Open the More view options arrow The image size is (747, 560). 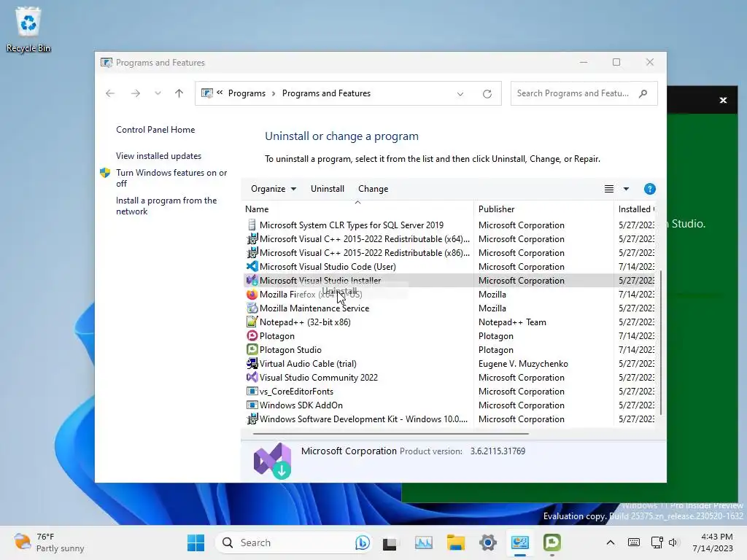pos(626,189)
